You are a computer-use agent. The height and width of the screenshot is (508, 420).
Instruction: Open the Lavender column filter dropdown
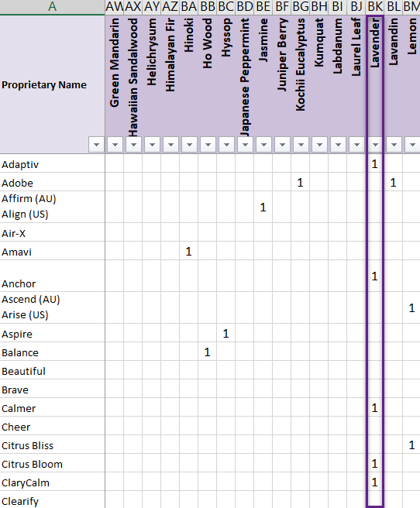click(x=375, y=145)
